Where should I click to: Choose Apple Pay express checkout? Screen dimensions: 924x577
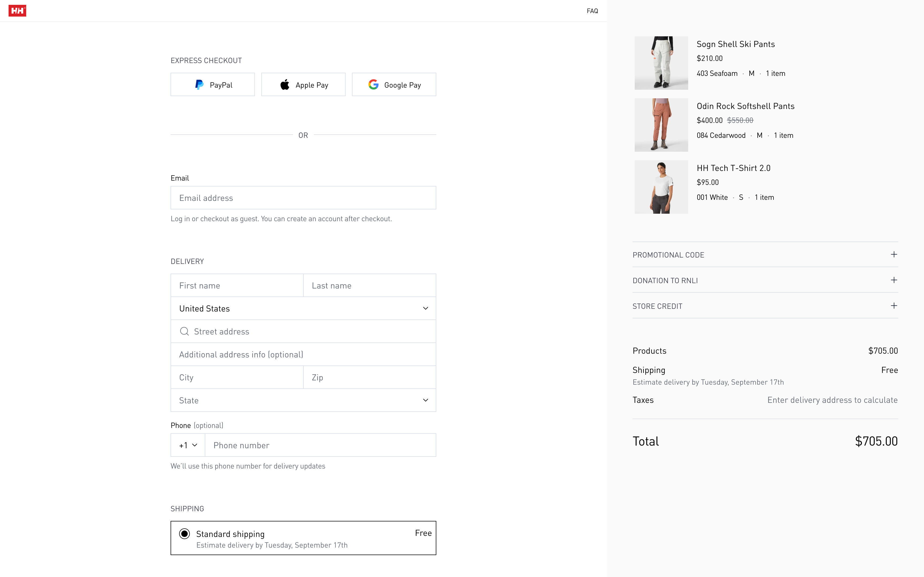click(303, 85)
